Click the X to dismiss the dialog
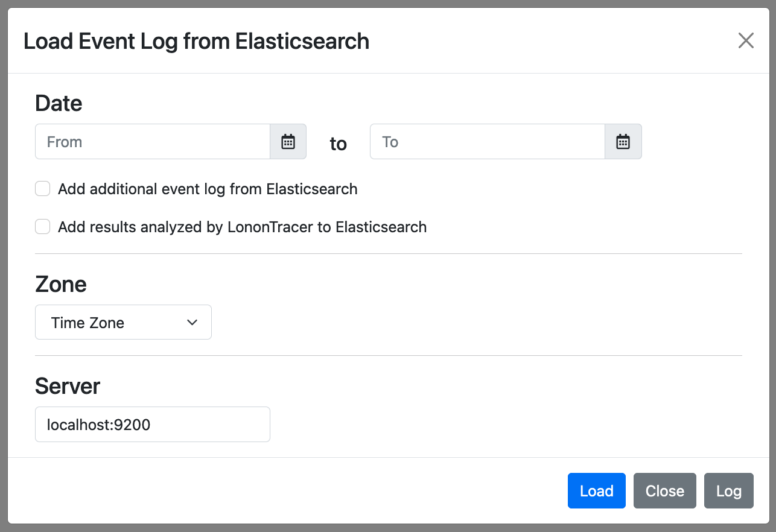776x532 pixels. point(746,40)
